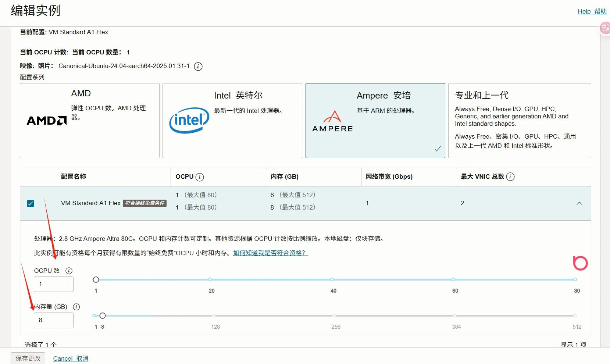This screenshot has width=610, height=364.
Task: Click the image info icon beside Canonical-Ubuntu
Action: pyautogui.click(x=198, y=67)
